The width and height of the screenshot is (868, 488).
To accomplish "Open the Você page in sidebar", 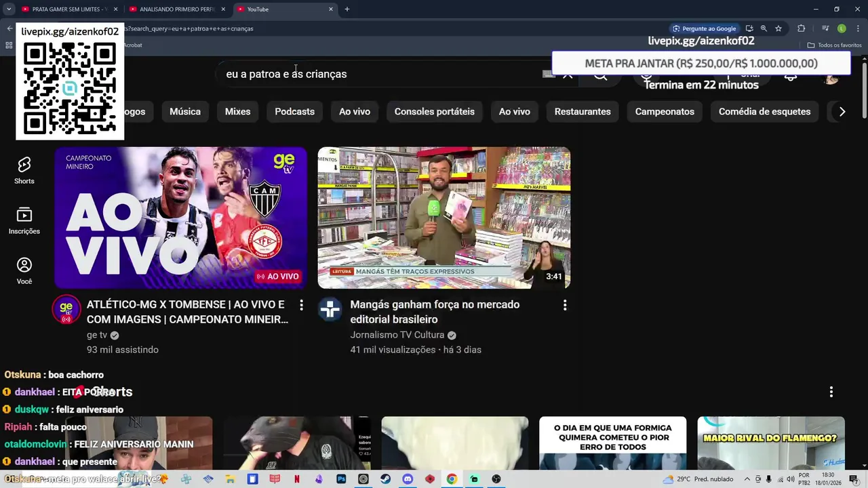I will click(24, 271).
